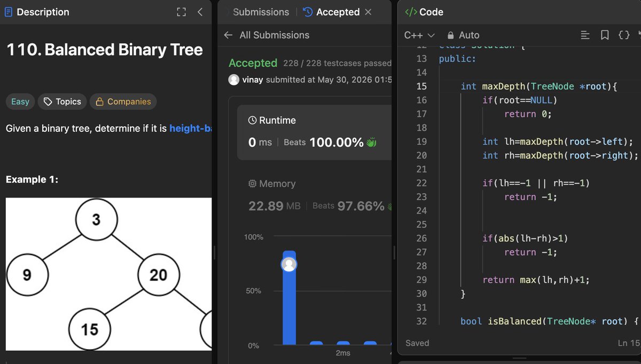This screenshot has width=641, height=364.
Task: Click the bookmark icon in code toolbar
Action: point(605,35)
